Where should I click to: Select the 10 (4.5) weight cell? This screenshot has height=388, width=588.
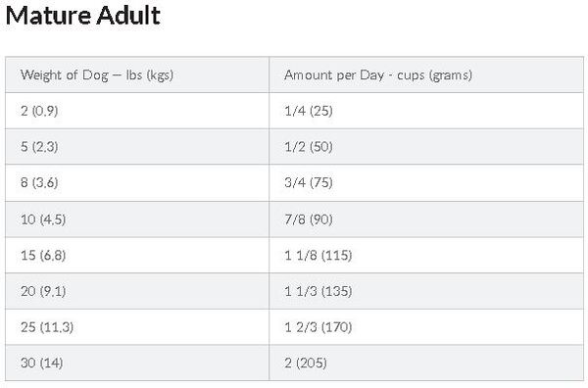(x=137, y=218)
